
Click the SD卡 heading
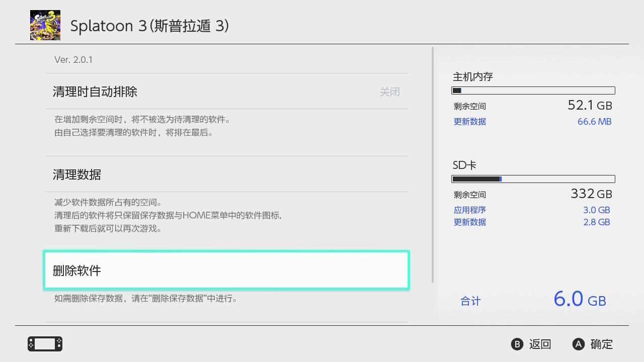point(464,165)
